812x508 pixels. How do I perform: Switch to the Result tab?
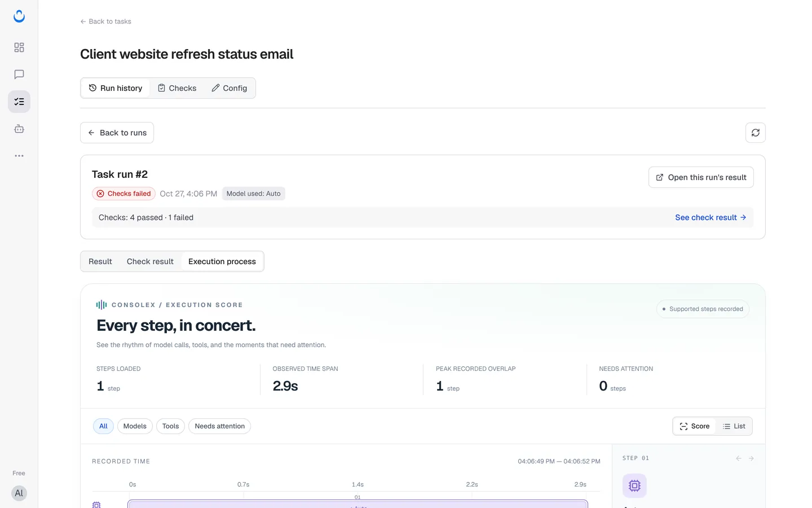(x=100, y=261)
